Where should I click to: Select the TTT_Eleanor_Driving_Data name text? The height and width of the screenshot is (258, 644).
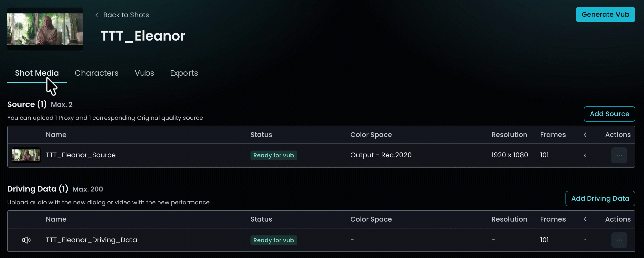click(91, 240)
